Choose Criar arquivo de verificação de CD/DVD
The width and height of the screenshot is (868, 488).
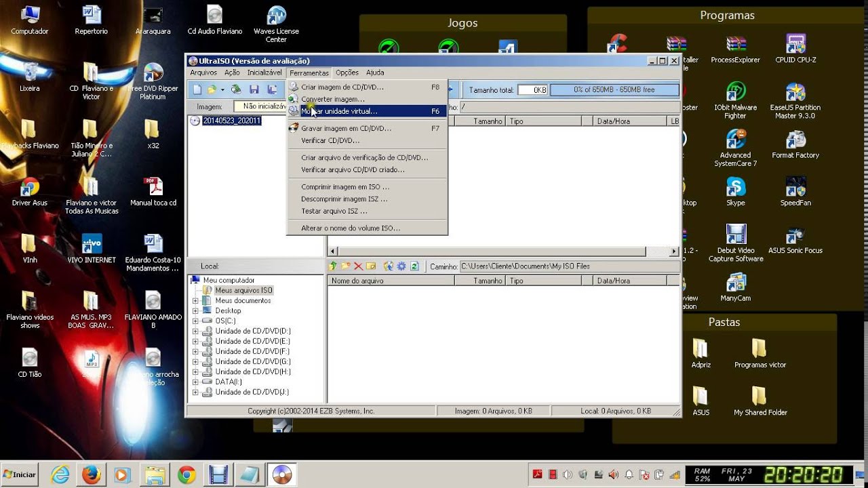367,157
